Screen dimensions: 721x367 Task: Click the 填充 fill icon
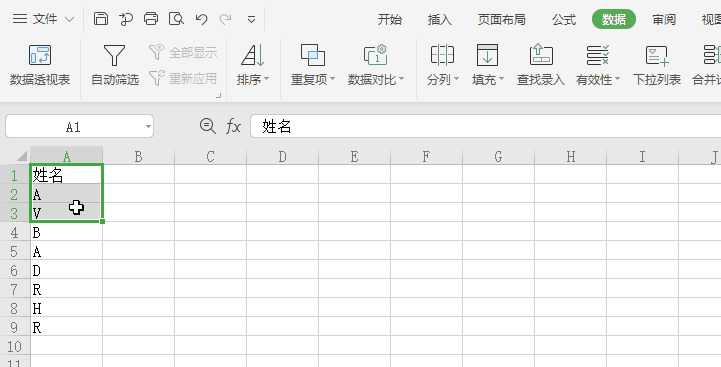tap(487, 55)
